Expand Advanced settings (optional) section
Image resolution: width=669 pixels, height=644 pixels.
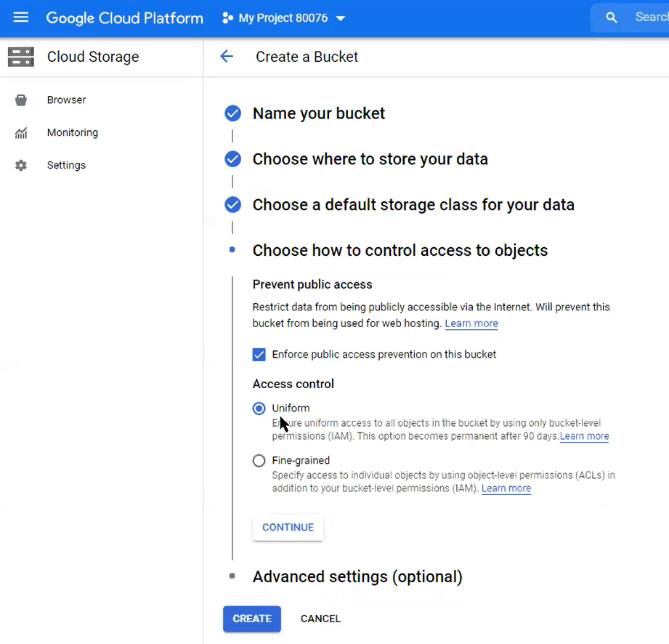coord(357,577)
